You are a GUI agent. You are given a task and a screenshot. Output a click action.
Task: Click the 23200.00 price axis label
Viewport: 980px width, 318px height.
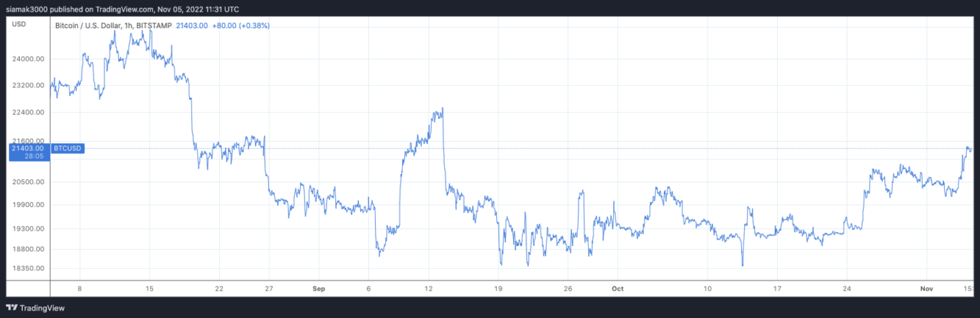click(29, 85)
